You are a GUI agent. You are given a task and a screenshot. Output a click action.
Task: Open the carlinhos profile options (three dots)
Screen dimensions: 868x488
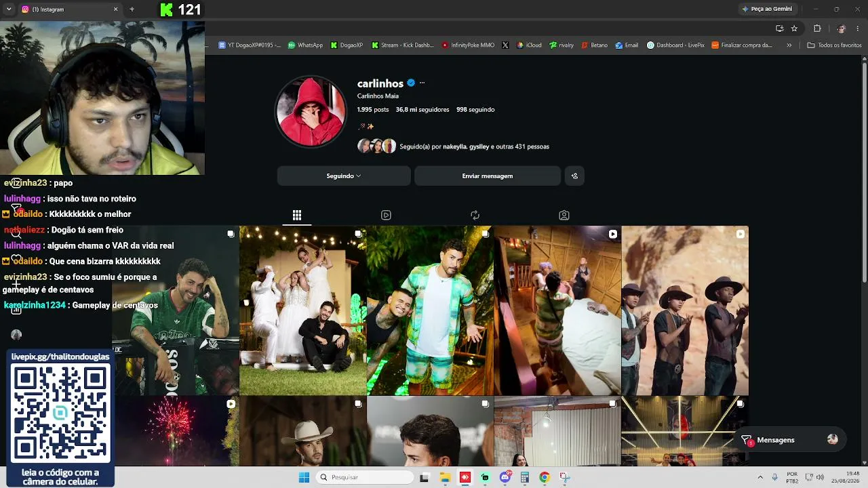(x=422, y=83)
